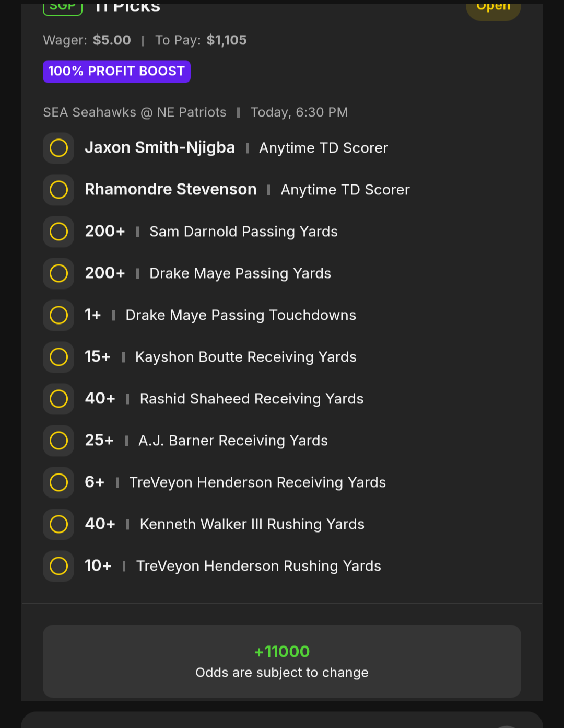This screenshot has height=728, width=564.
Task: Click circle icon for TreVeyon Henderson Receiving Yards
Action: (58, 482)
